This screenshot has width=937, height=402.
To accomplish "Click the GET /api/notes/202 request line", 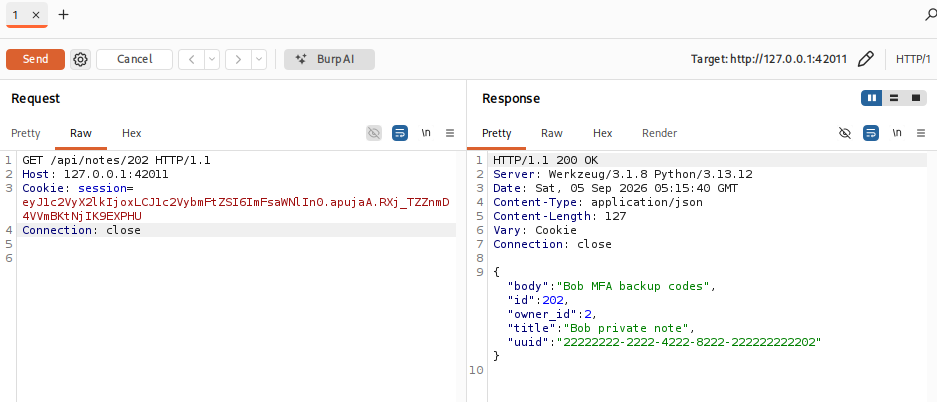I will pos(117,161).
